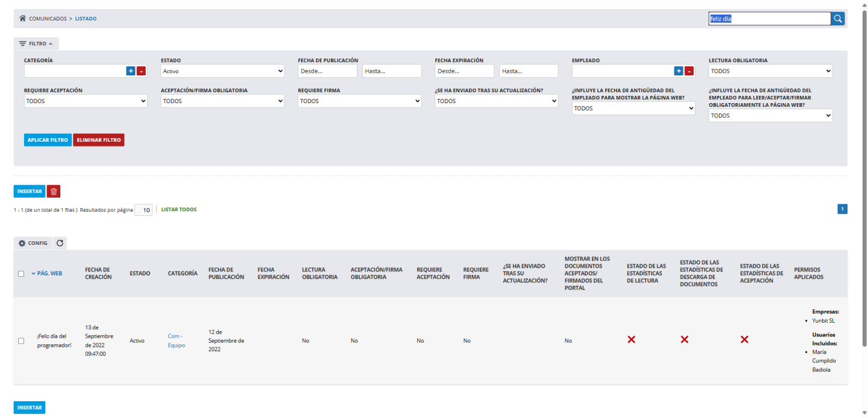Image resolution: width=868 pixels, height=418 pixels.
Task: Click the red minus icon for Categoría
Action: point(141,71)
